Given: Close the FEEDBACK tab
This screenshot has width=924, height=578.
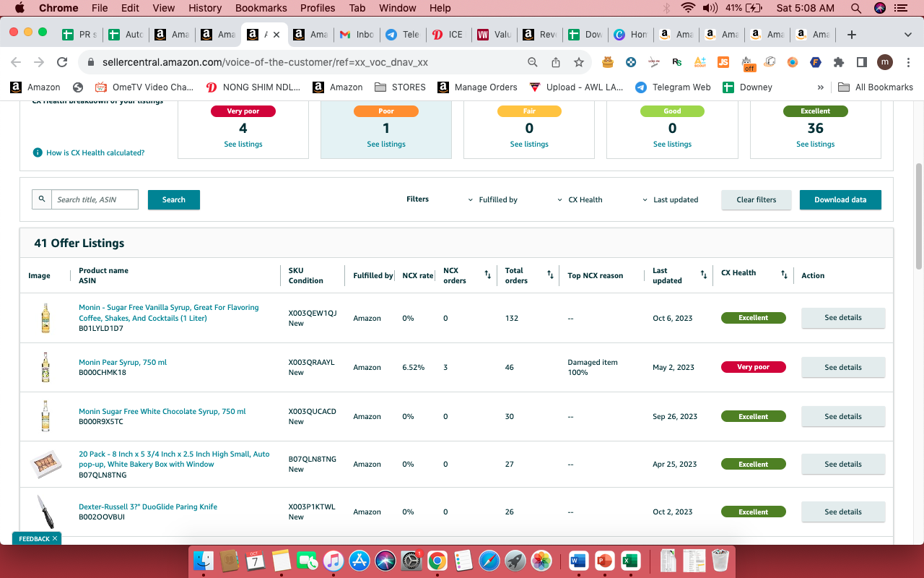Looking at the screenshot, I should tap(55, 539).
